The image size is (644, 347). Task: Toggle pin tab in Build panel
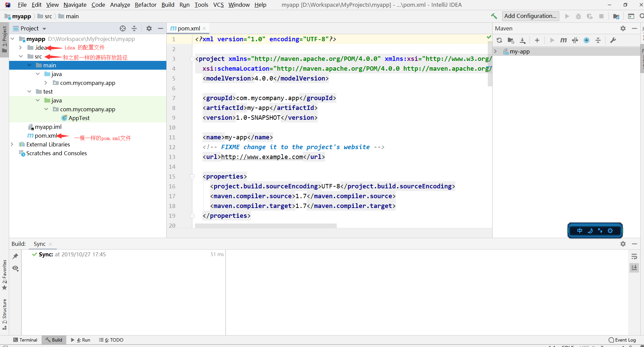click(15, 256)
